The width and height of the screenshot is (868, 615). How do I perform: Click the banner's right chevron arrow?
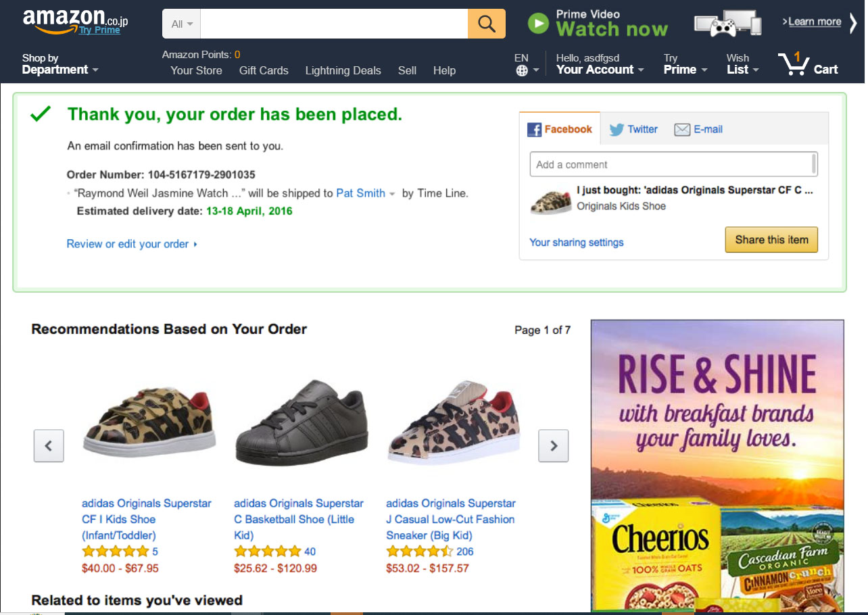click(x=853, y=23)
